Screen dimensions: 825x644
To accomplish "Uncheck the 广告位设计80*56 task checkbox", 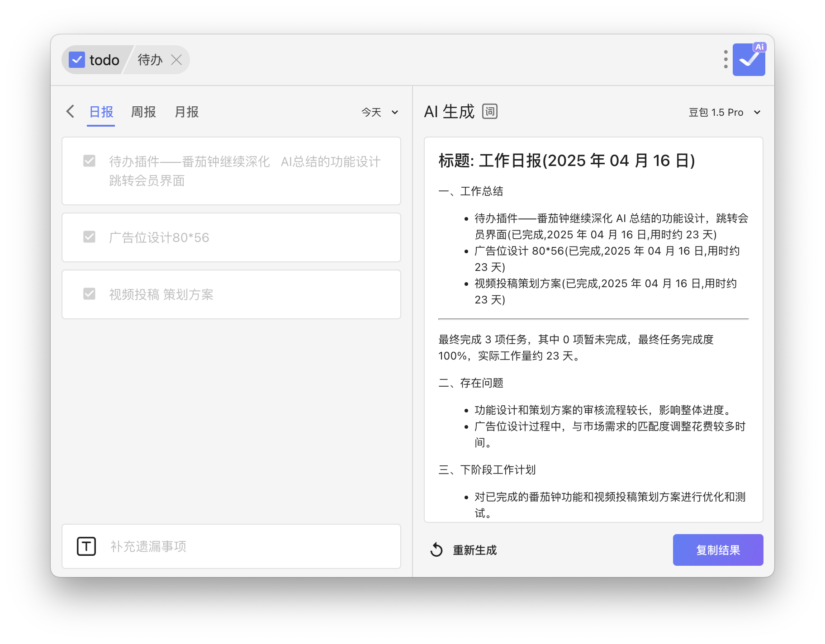I will coord(89,237).
